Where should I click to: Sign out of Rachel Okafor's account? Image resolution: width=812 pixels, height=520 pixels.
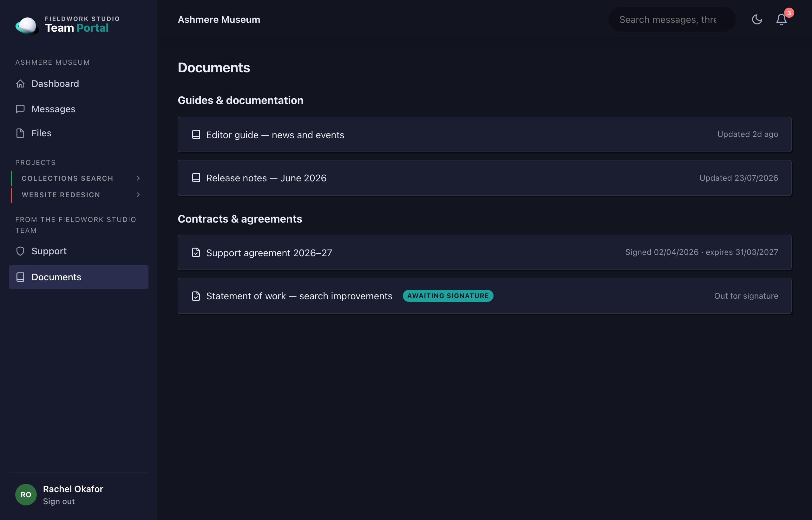pyautogui.click(x=59, y=501)
